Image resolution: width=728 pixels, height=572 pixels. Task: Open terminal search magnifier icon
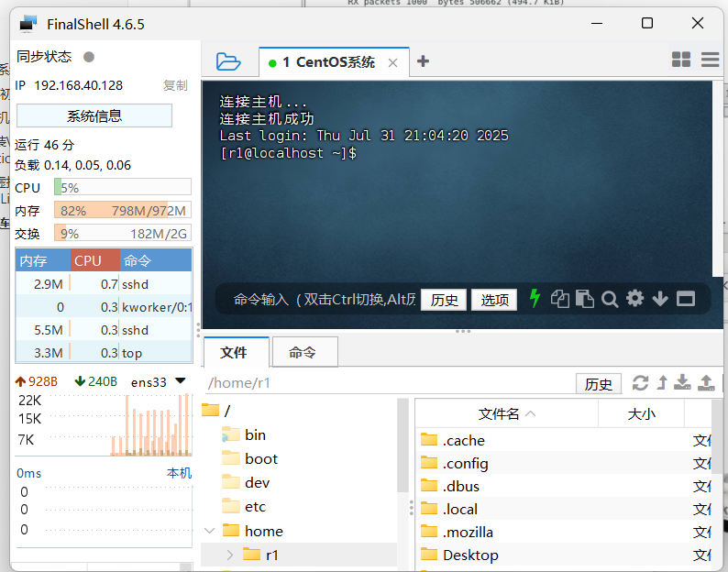610,299
